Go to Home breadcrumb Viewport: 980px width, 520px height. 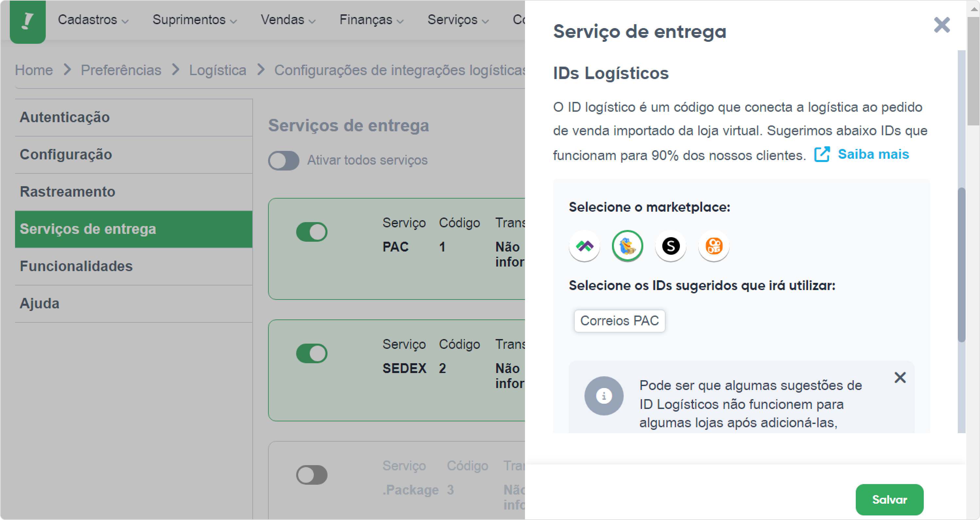34,70
